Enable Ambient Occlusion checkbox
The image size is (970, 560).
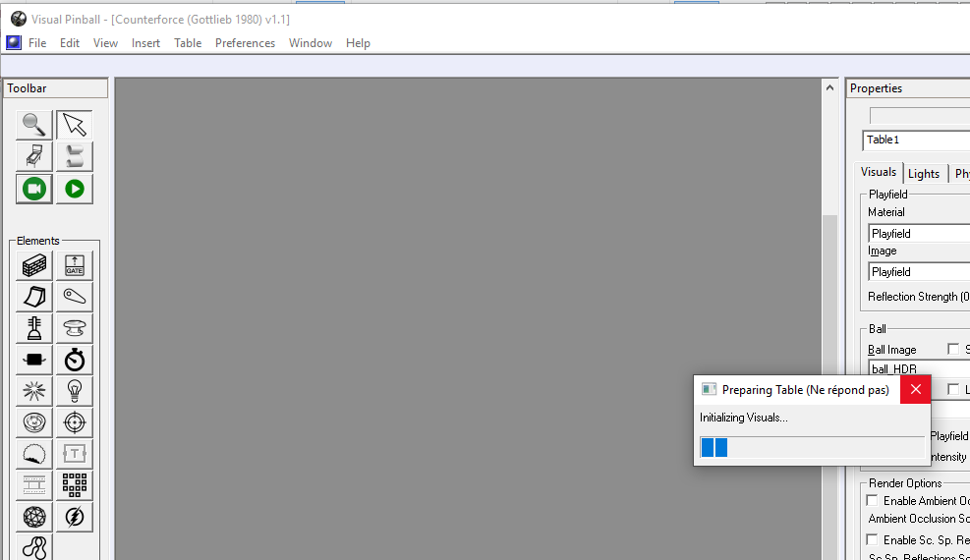pyautogui.click(x=872, y=501)
